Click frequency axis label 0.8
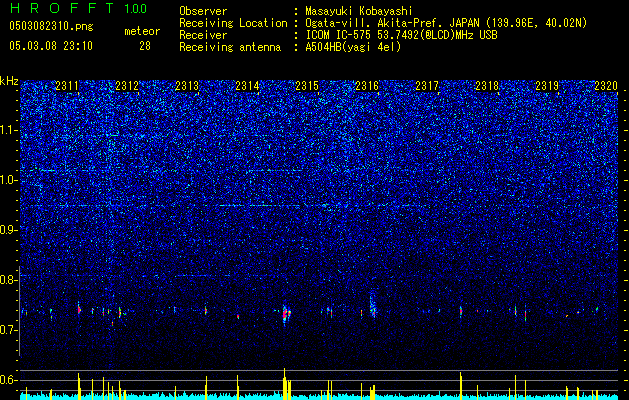Screen dimensions: 629x400 click(8, 280)
